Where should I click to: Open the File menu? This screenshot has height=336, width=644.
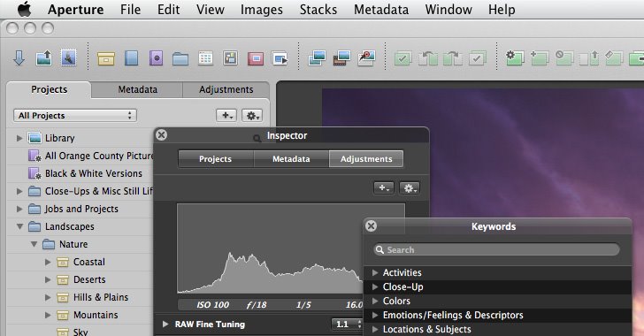[x=130, y=10]
